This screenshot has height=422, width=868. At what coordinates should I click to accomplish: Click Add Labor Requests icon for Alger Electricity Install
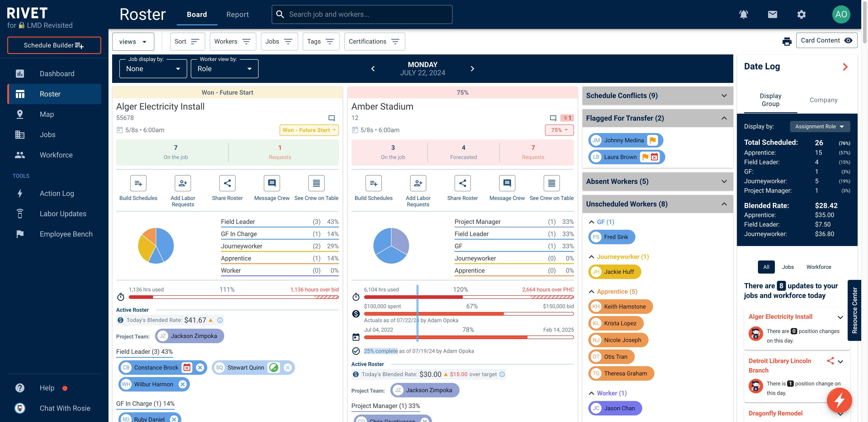click(183, 183)
